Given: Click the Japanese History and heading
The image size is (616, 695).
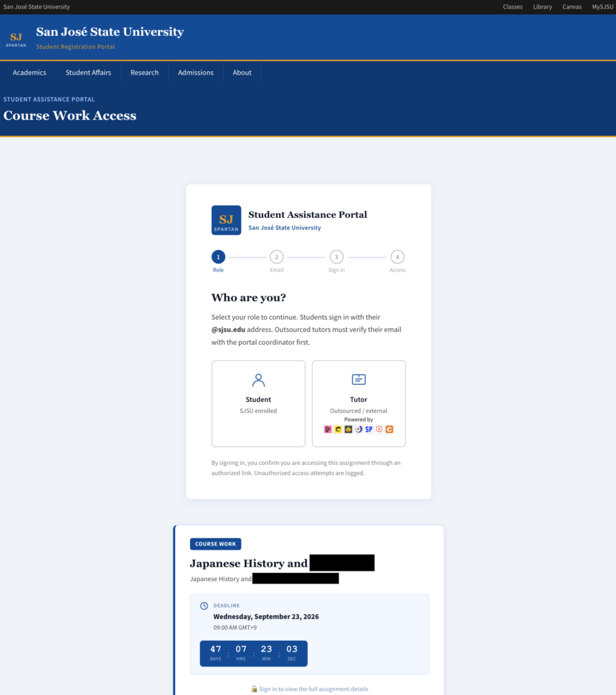Looking at the screenshot, I should coord(248,563).
